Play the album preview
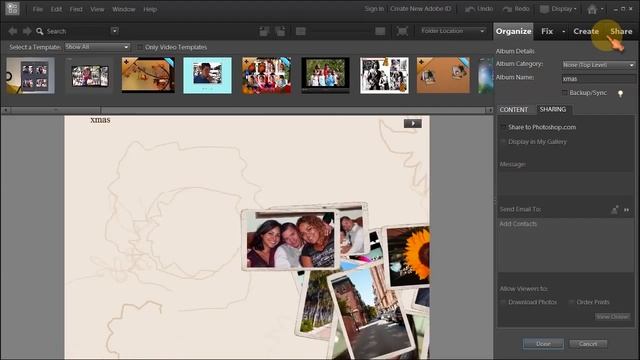 tap(413, 123)
